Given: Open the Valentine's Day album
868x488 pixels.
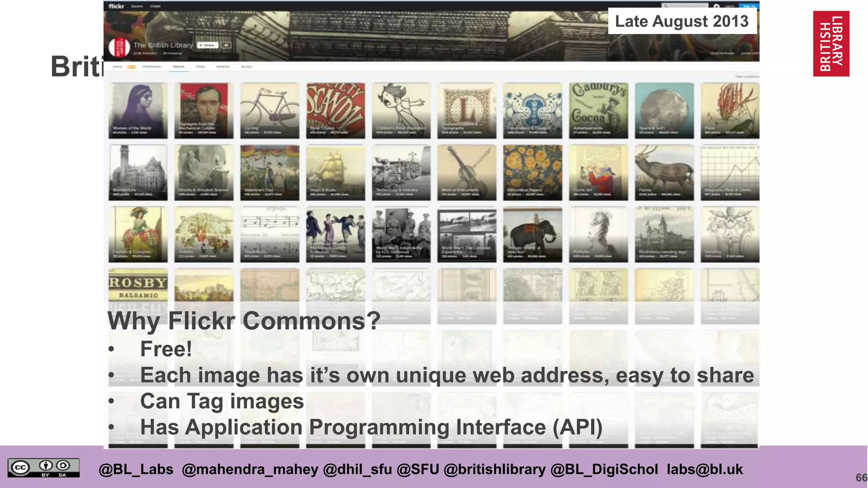Looking at the screenshot, I should [270, 172].
